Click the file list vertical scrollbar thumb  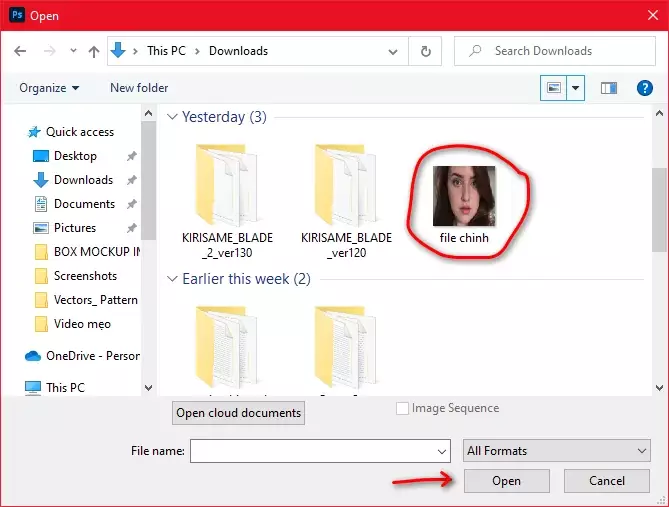coord(659,210)
